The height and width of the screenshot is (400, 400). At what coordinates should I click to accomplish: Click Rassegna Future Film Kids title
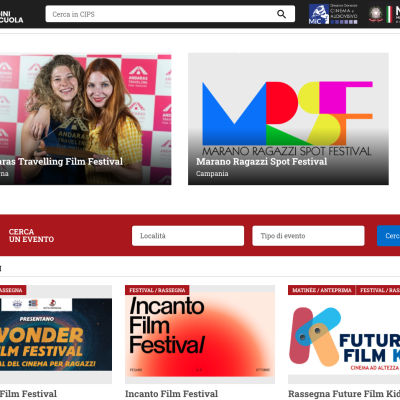coord(344,394)
